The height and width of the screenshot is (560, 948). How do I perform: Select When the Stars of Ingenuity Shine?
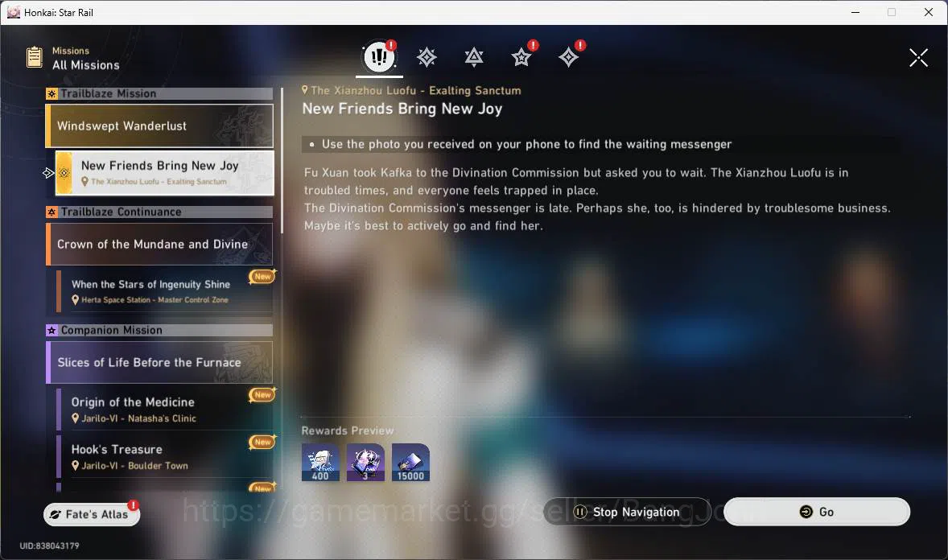coord(164,291)
